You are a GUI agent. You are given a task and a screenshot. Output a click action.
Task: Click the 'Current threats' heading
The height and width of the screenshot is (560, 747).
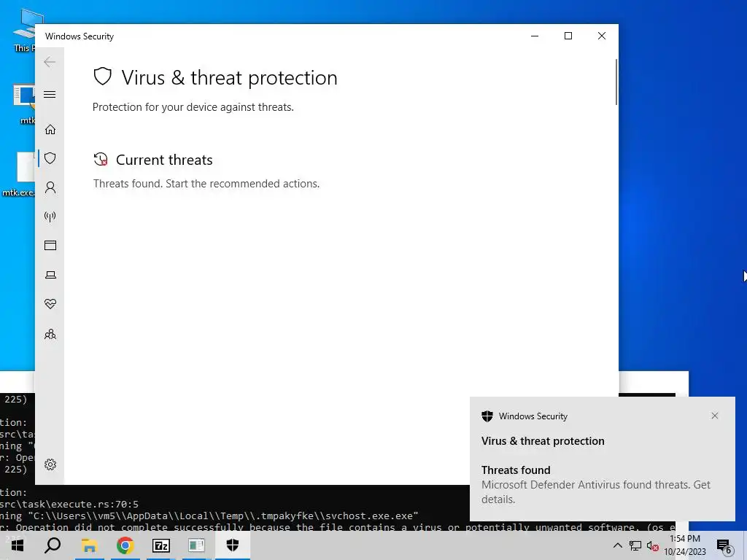[164, 160]
